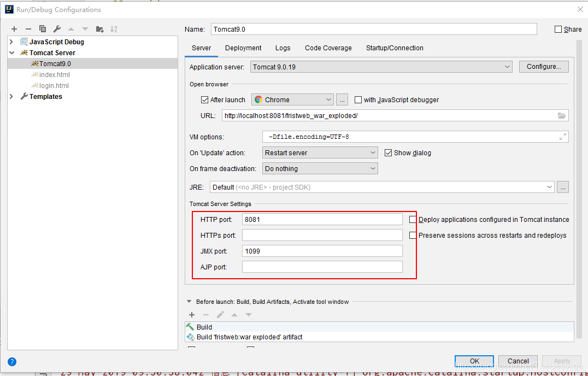Expand Templates tree node
Image resolution: width=588 pixels, height=376 pixels.
coord(11,96)
